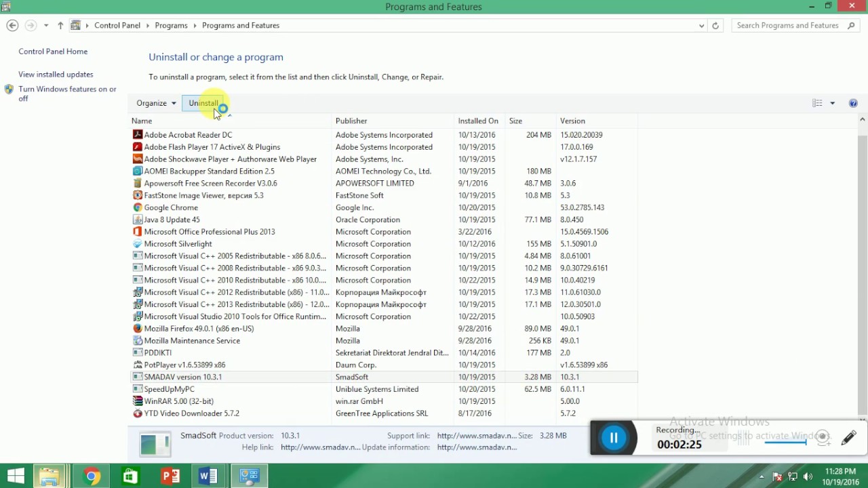Screen dimensions: 868x488
Task: Open Control Panel Home link
Action: coord(53,52)
